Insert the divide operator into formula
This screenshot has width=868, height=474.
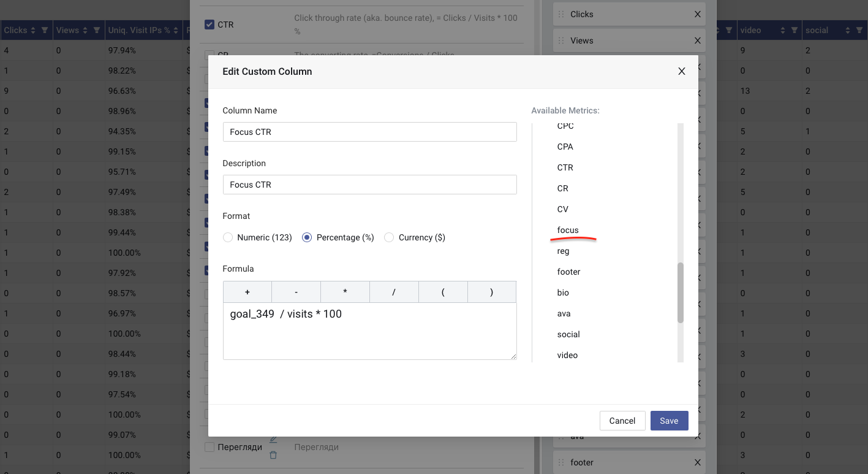tap(394, 292)
